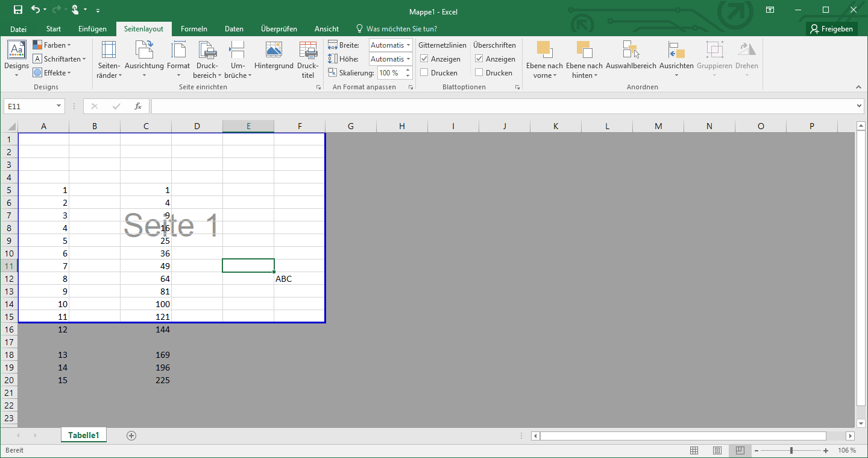Click the zoom in plus button
Image resolution: width=868 pixels, height=458 pixels.
[x=826, y=450]
